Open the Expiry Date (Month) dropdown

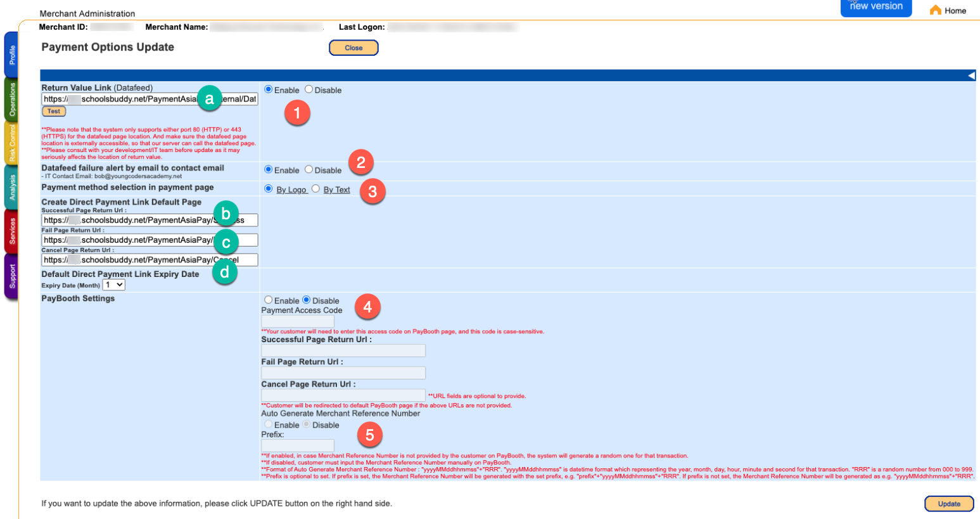pyautogui.click(x=114, y=285)
